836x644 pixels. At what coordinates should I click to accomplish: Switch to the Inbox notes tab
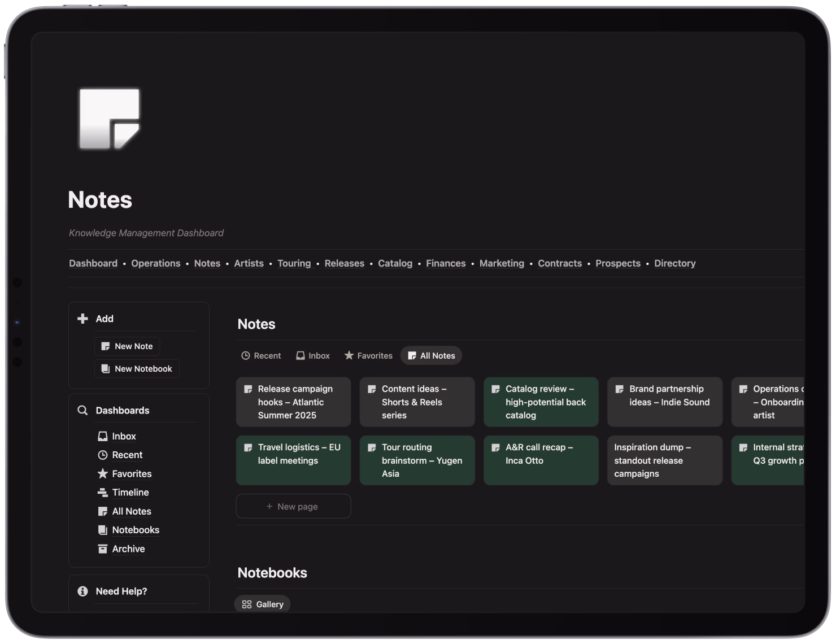(313, 355)
